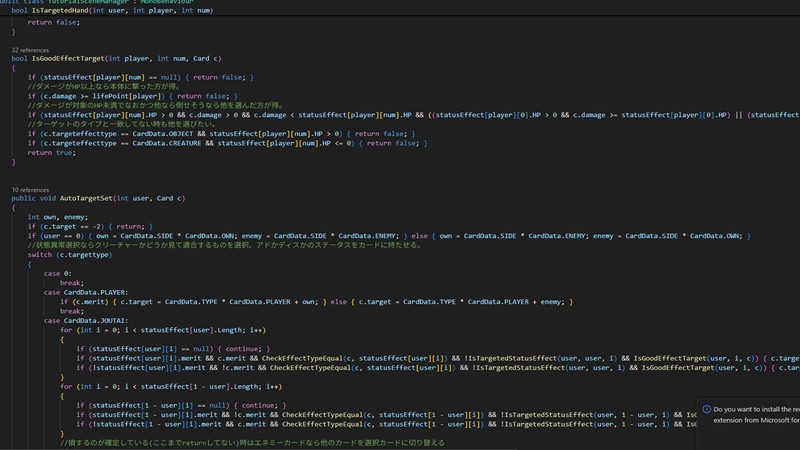Viewport: 800px width, 450px height.
Task: Click comment "//ターゲットのタイプと一致してない時も他を選びたい。"
Action: point(122,124)
